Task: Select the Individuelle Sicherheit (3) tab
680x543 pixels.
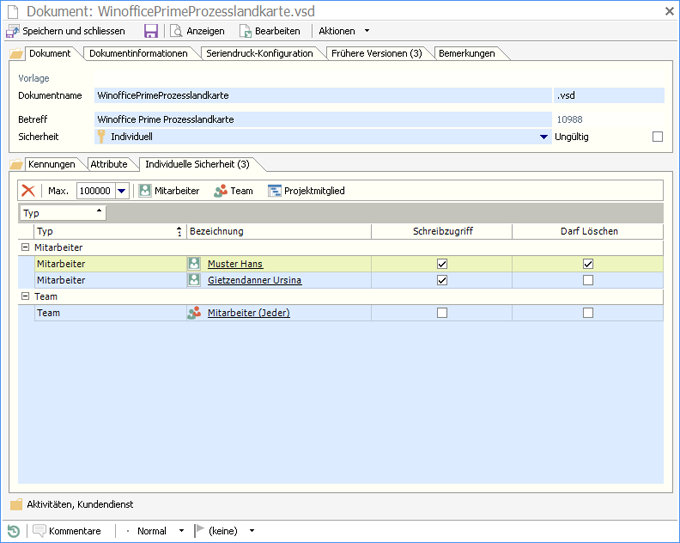Action: coord(197,164)
